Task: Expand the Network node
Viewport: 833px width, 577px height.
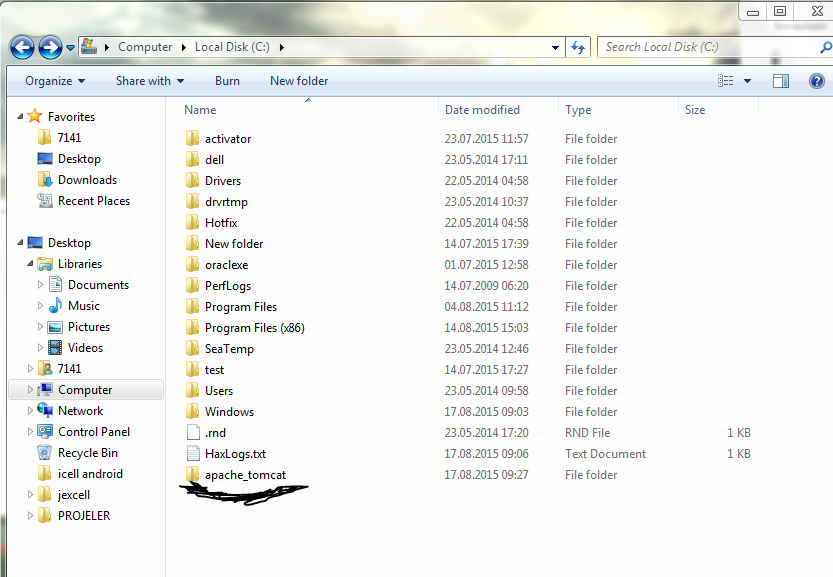Action: (x=30, y=411)
